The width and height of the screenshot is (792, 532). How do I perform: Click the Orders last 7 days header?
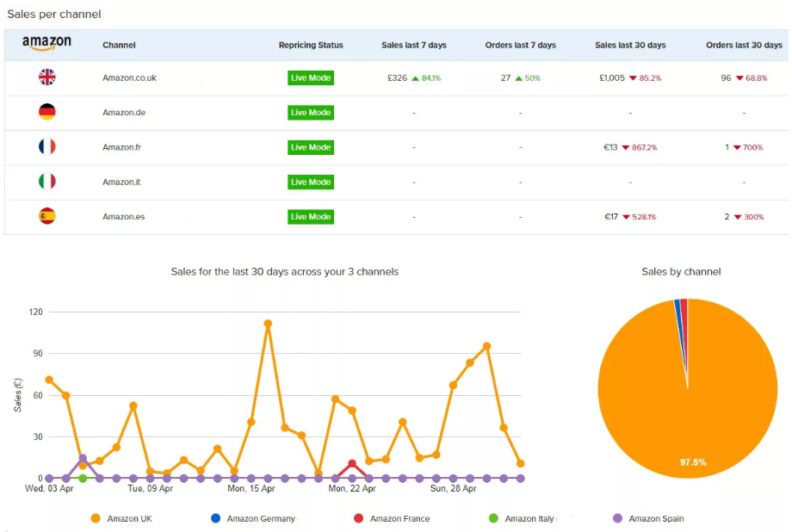coord(520,45)
